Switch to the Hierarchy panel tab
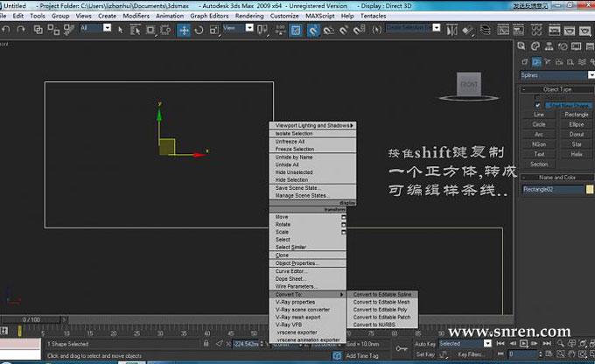The height and width of the screenshot is (364, 595). (x=549, y=46)
